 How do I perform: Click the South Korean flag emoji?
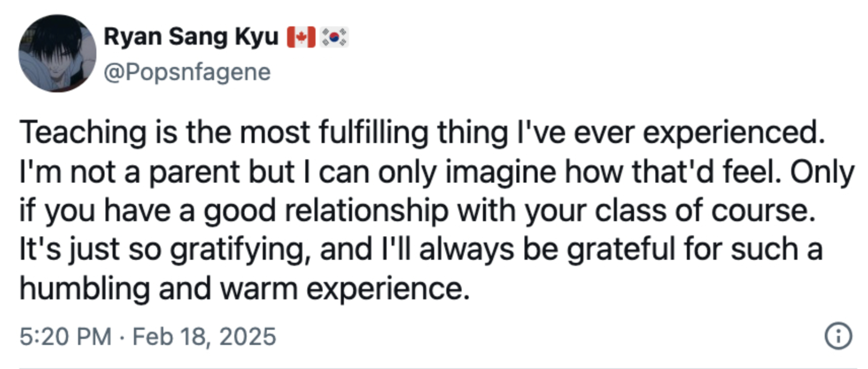[x=334, y=37]
